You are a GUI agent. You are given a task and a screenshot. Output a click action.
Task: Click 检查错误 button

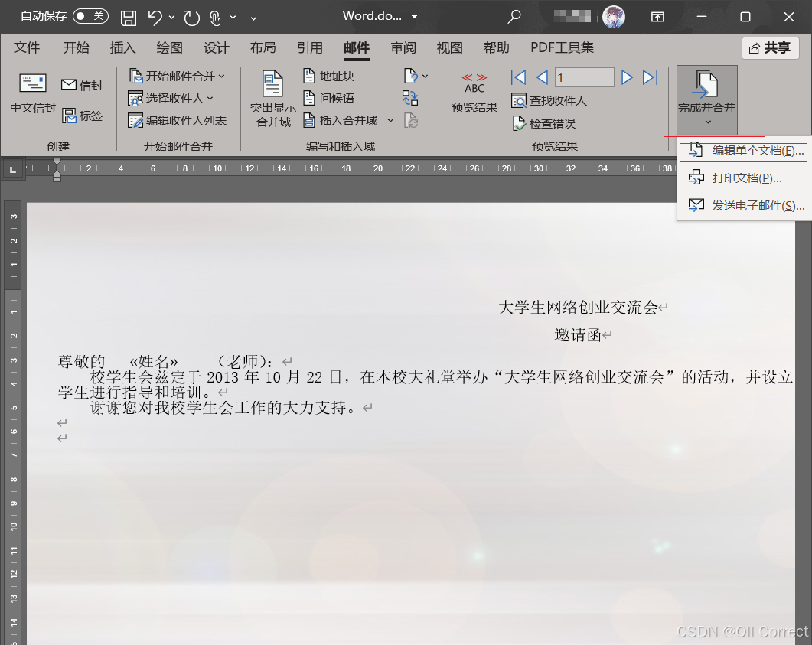[543, 123]
